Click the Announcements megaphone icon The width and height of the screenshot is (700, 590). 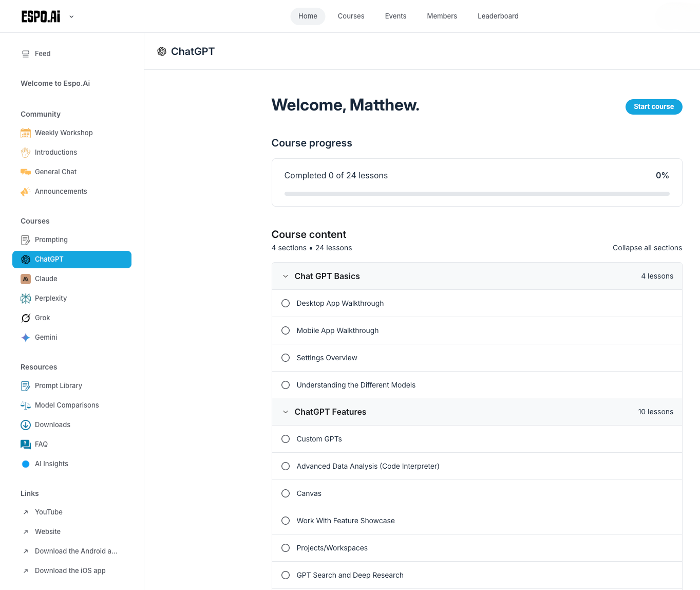[x=26, y=192]
